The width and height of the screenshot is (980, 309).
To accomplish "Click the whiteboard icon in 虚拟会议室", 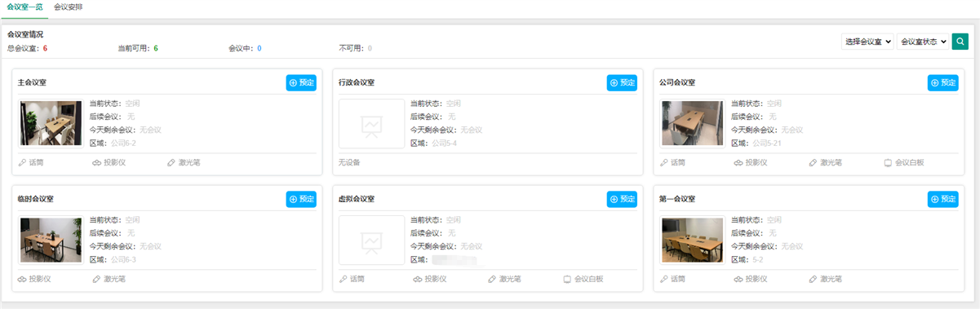I will coord(567,280).
